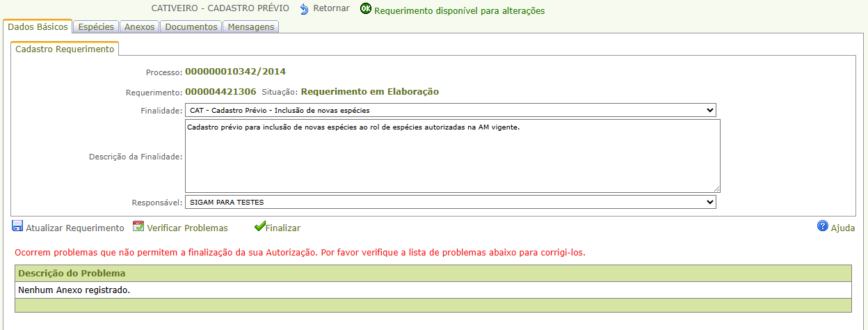Switch to the Dados Básicos tab
This screenshot has width=868, height=330.
click(38, 27)
